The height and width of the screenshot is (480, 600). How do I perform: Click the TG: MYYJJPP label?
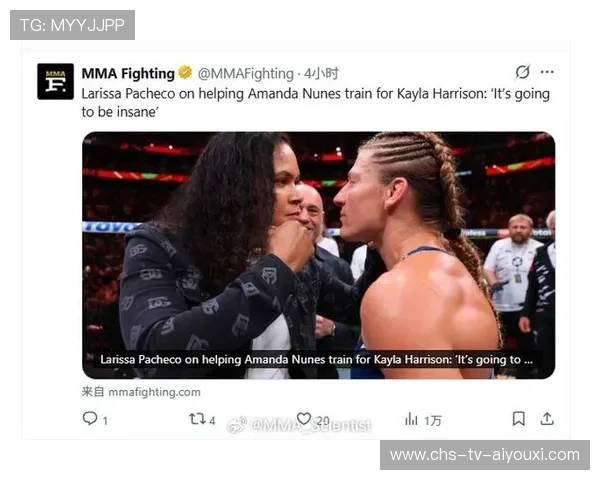click(x=72, y=25)
